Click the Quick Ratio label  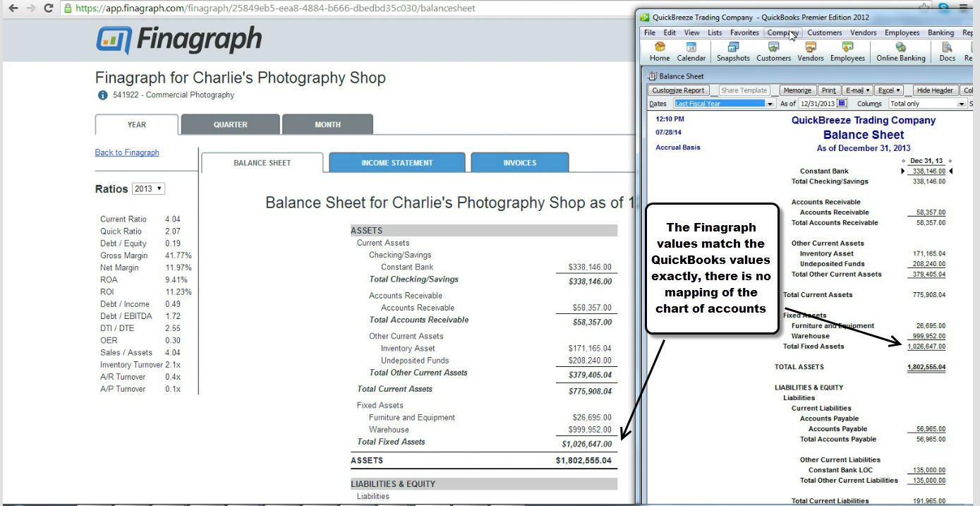point(121,231)
